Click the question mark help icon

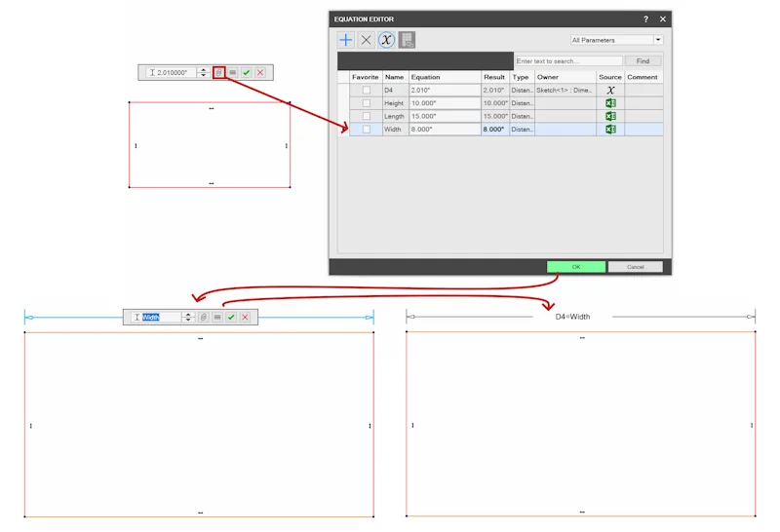[645, 19]
